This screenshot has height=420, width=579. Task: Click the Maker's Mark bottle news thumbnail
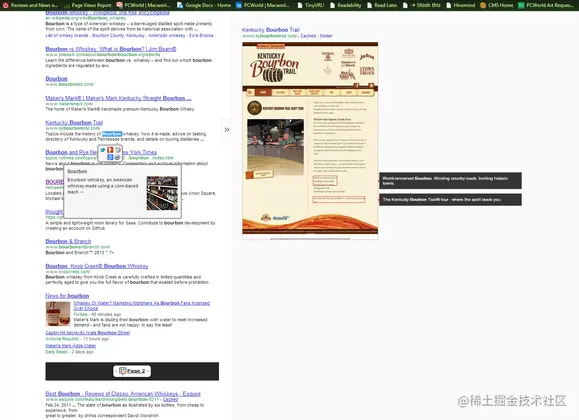[x=58, y=314]
